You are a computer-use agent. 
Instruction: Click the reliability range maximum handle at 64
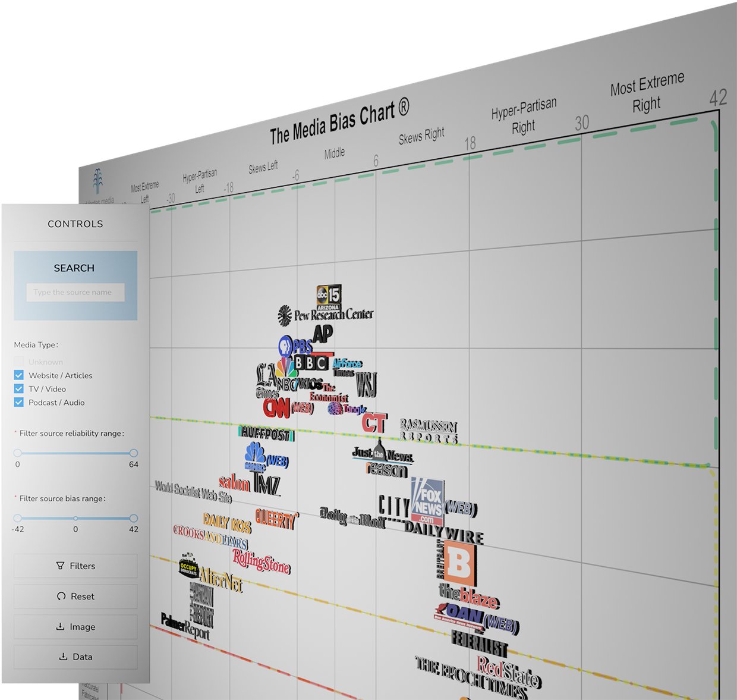pos(134,453)
